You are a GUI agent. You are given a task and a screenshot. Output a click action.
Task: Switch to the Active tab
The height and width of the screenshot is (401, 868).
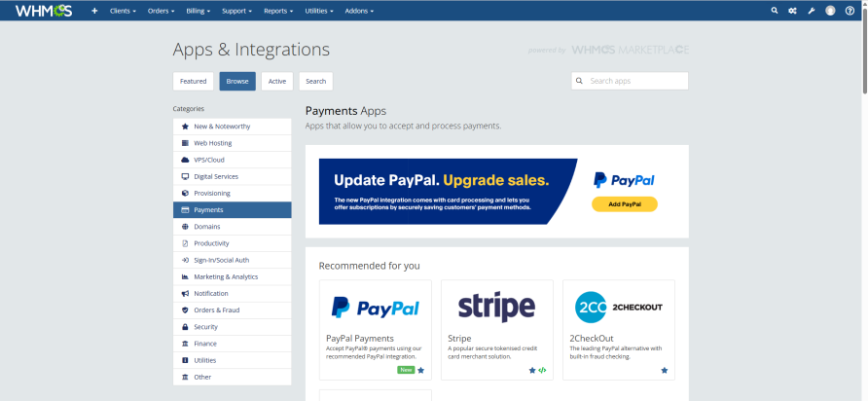click(276, 81)
